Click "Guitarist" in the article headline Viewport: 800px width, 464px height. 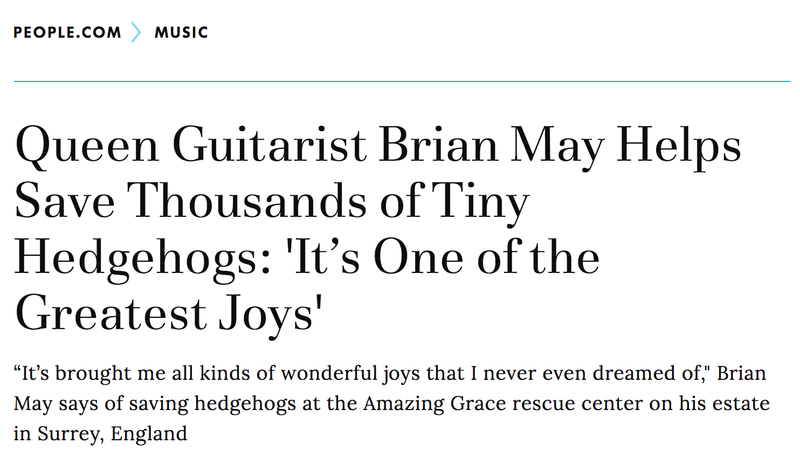[x=270, y=145]
